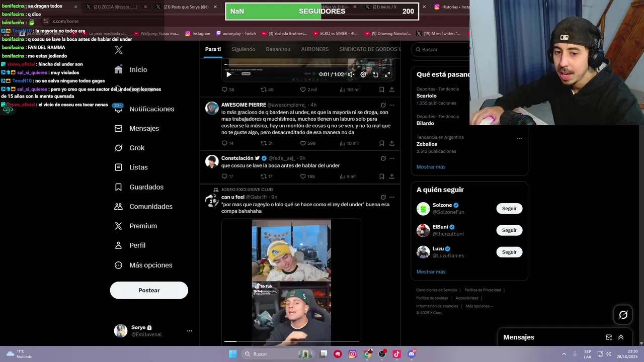This screenshot has width=644, height=362.
Task: Ask Grok about AWESOME PIERRE post
Action: click(x=383, y=105)
